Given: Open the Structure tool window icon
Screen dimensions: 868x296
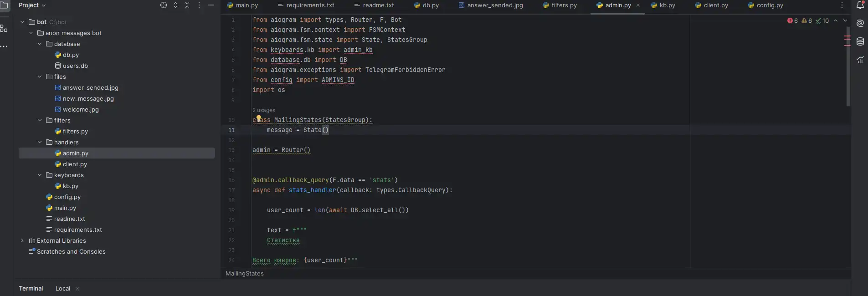Looking at the screenshot, I should click(x=4, y=28).
